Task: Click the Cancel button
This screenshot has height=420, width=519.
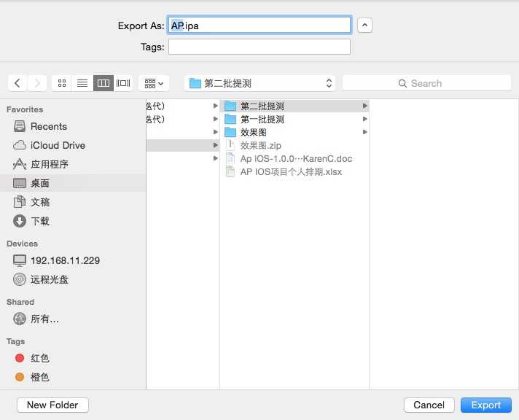Action: [429, 405]
